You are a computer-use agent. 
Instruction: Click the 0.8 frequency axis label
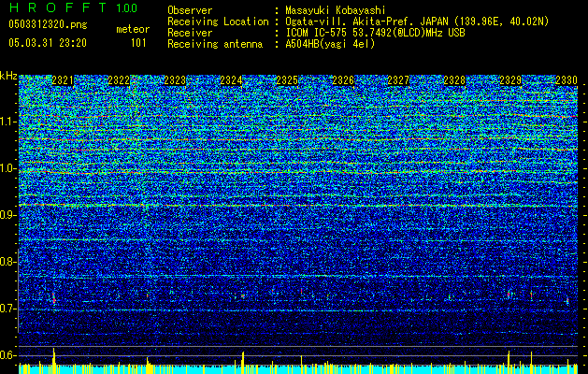click(8, 262)
